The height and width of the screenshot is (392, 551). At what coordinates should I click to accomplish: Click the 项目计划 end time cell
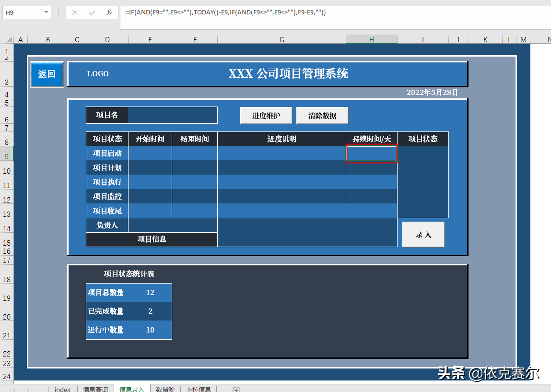[195, 168]
